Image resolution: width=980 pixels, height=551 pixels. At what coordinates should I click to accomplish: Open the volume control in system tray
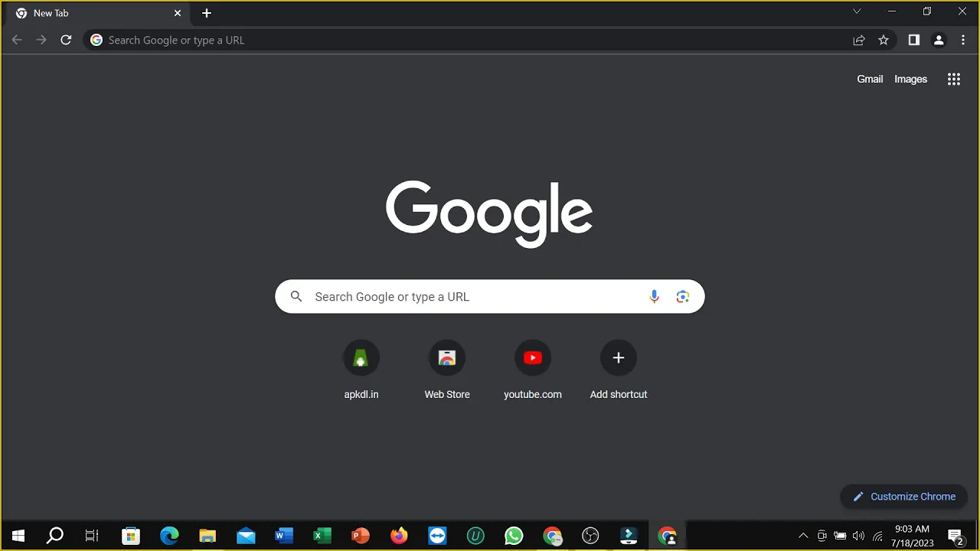click(x=858, y=536)
